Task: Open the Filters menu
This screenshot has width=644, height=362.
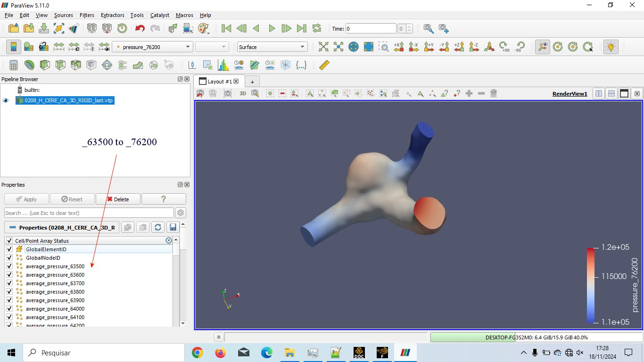Action: click(x=87, y=15)
